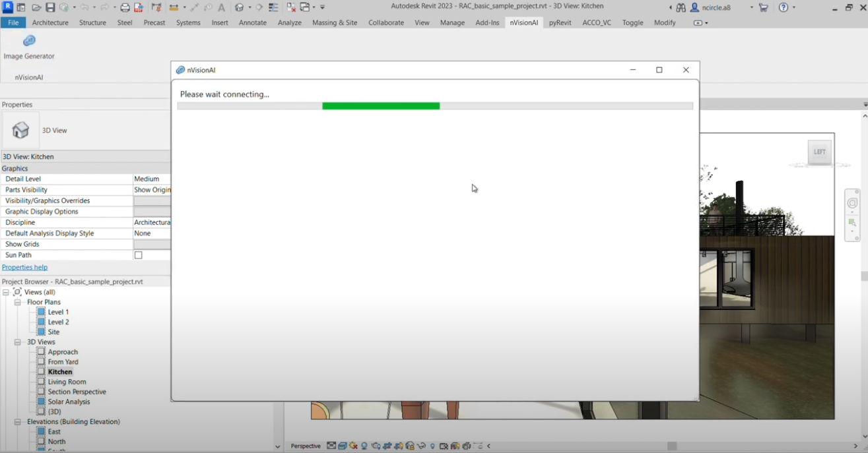
Task: Switch to the Architecture ribbon tab
Action: [x=50, y=22]
